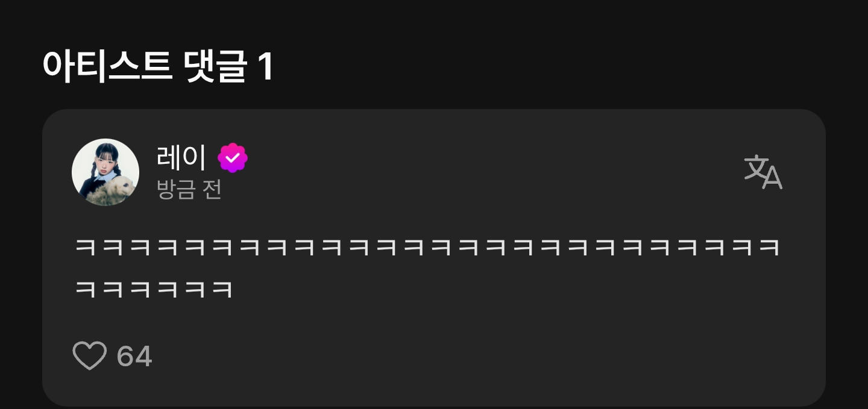Click the white checkmark inside the badge
868x409 pixels.
click(233, 158)
